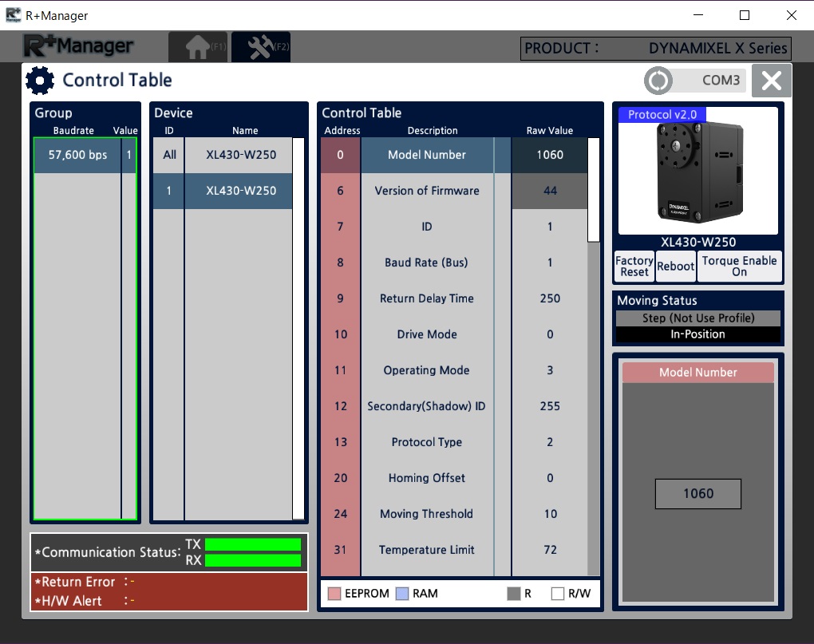Click the In-Position status
This screenshot has height=644, width=814.
pyautogui.click(x=698, y=334)
